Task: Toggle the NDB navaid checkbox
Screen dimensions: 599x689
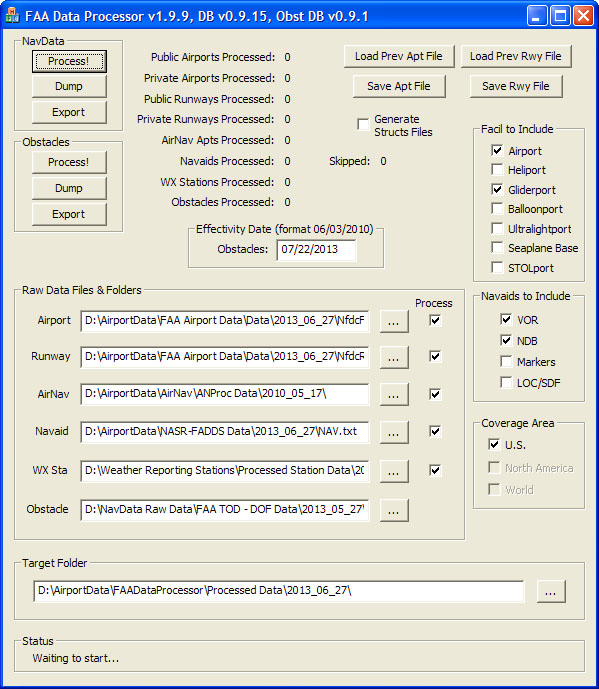Action: click(506, 341)
